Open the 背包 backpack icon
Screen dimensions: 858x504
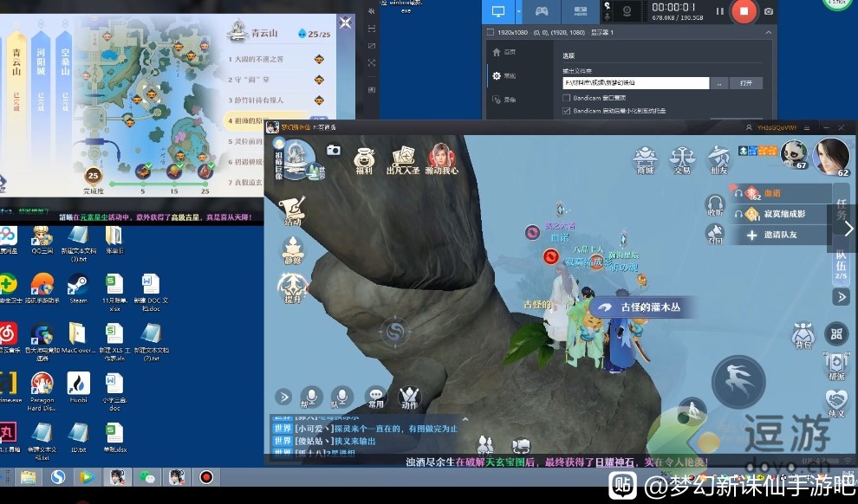803,336
